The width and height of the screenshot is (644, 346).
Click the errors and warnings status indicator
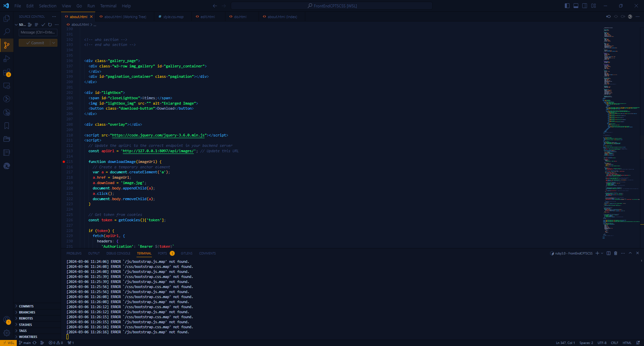[56, 343]
